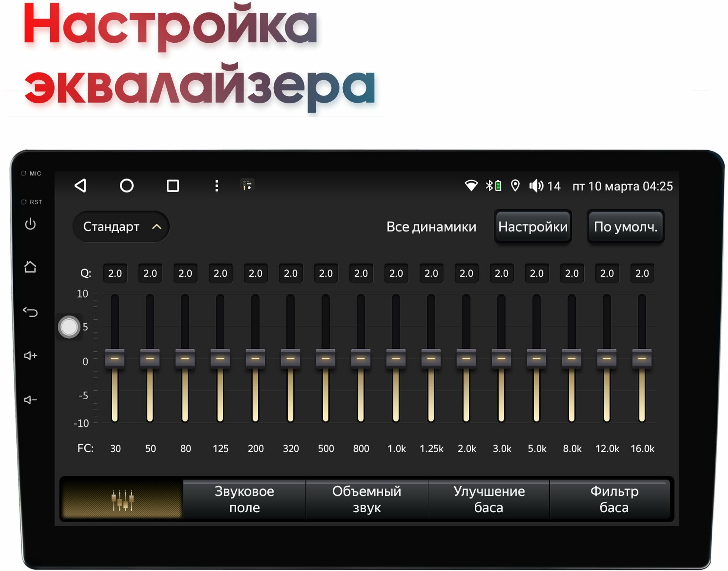
Task: Switch to Объемный звук tab
Action: tap(367, 499)
